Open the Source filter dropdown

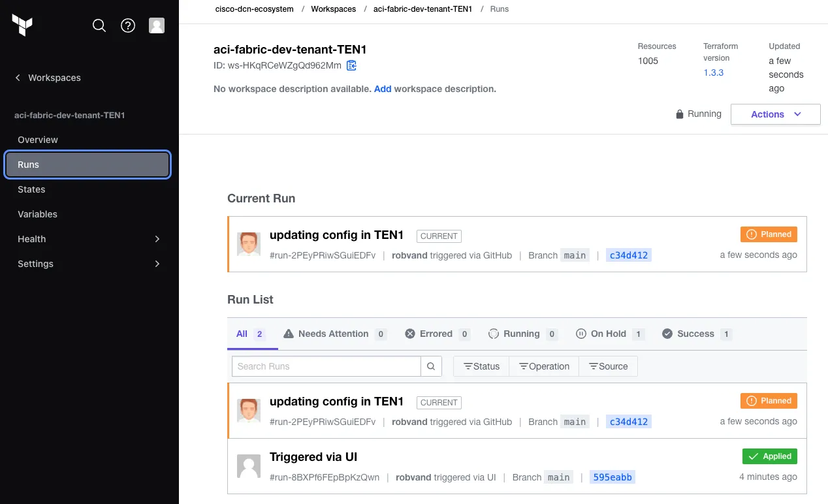point(608,366)
